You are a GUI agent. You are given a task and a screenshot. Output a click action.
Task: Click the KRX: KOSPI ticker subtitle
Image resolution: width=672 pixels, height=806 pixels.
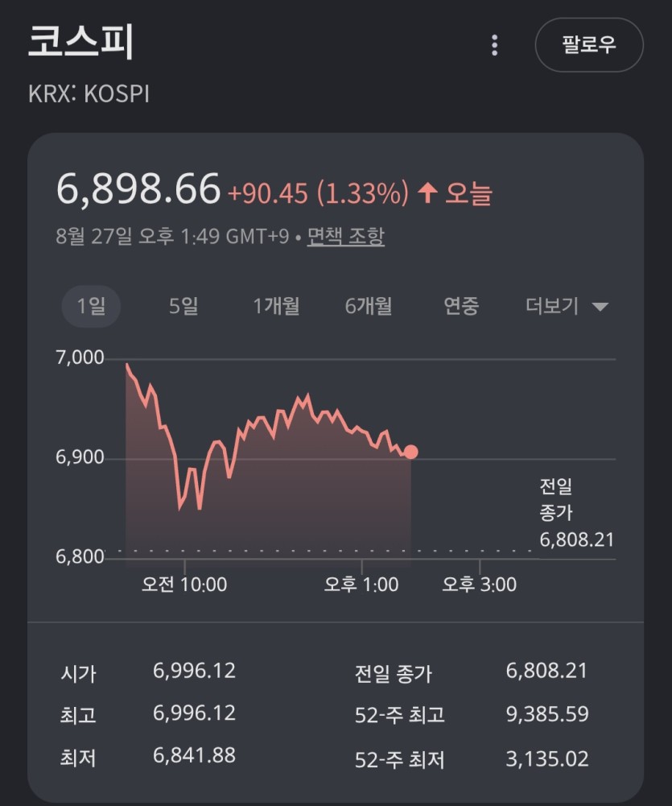(x=89, y=94)
